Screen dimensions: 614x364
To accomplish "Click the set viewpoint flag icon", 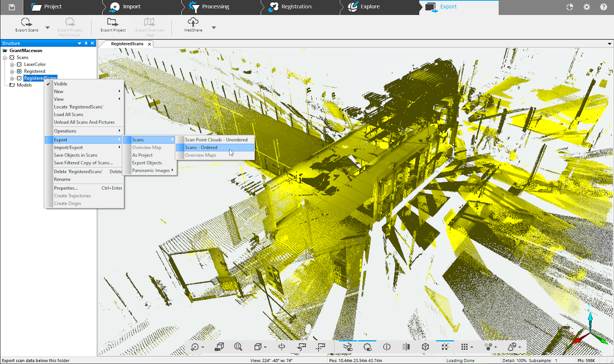I will tap(321, 347).
